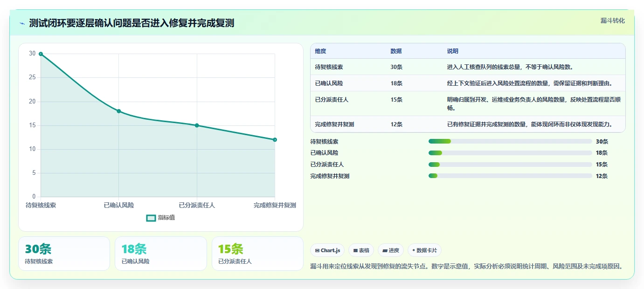This screenshot has height=289, width=644.
Task: Click the 已分派责任人 x-axis label
Action: tap(197, 205)
